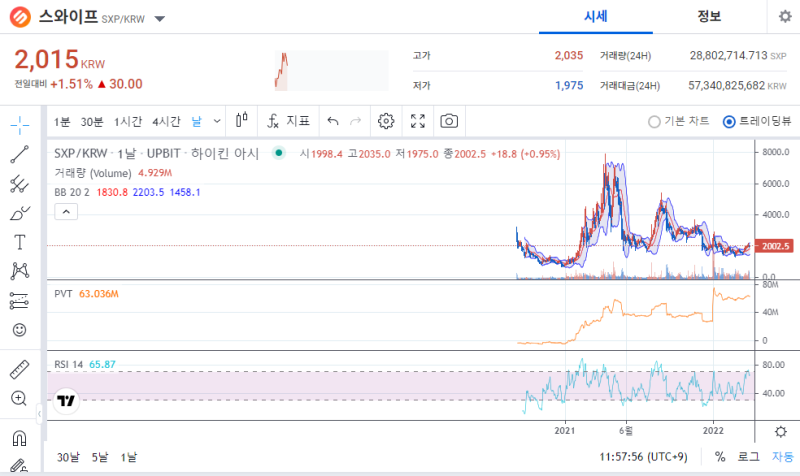Toggle 로그 logarithmic scale
This screenshot has width=800, height=476.
748,457
